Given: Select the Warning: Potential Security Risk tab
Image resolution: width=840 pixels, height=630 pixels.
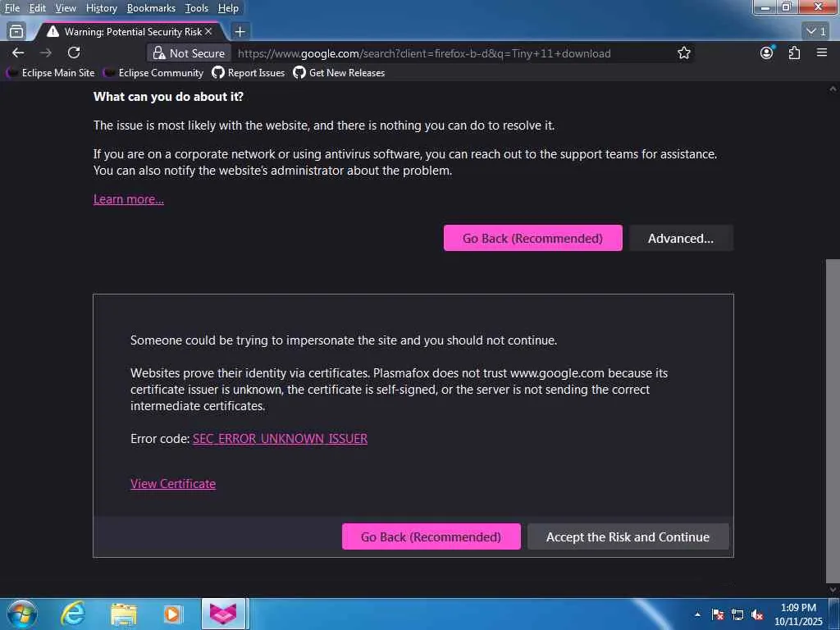Looking at the screenshot, I should pos(129,32).
